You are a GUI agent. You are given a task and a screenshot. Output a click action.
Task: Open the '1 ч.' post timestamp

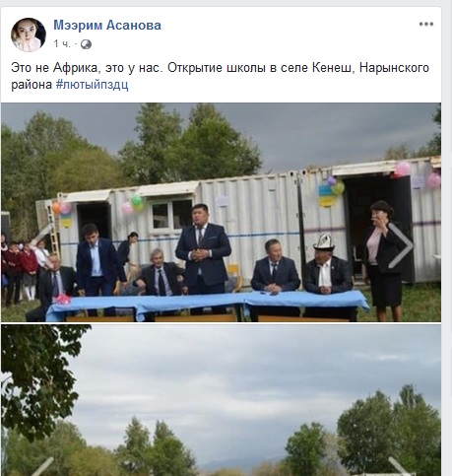point(62,44)
